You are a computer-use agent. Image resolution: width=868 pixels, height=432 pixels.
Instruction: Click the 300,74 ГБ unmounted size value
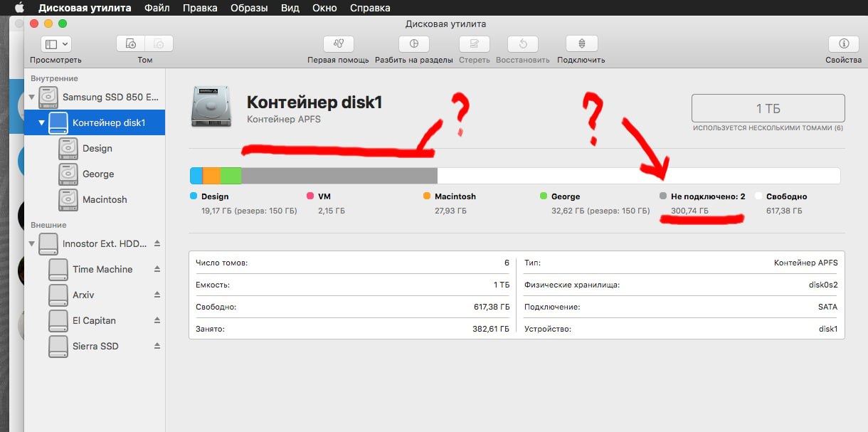(x=689, y=211)
